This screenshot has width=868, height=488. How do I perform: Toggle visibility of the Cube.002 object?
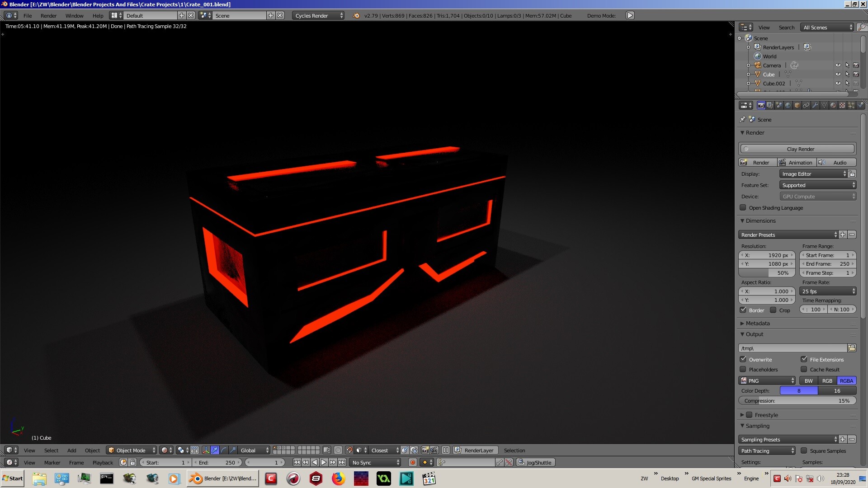click(x=839, y=83)
